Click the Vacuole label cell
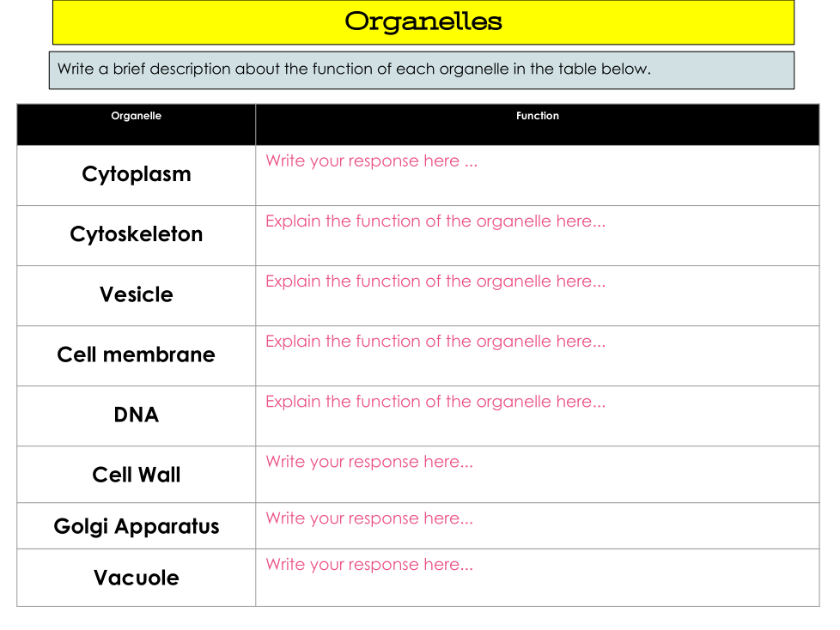 pos(136,578)
